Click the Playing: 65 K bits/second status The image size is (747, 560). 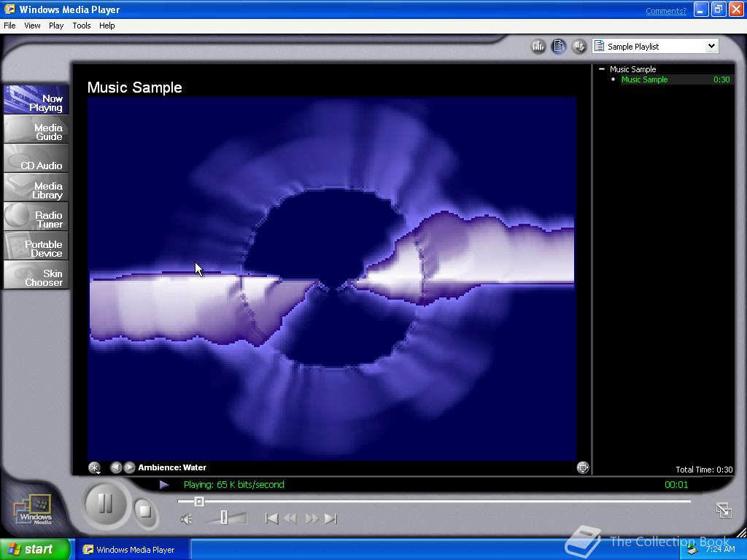tap(234, 485)
